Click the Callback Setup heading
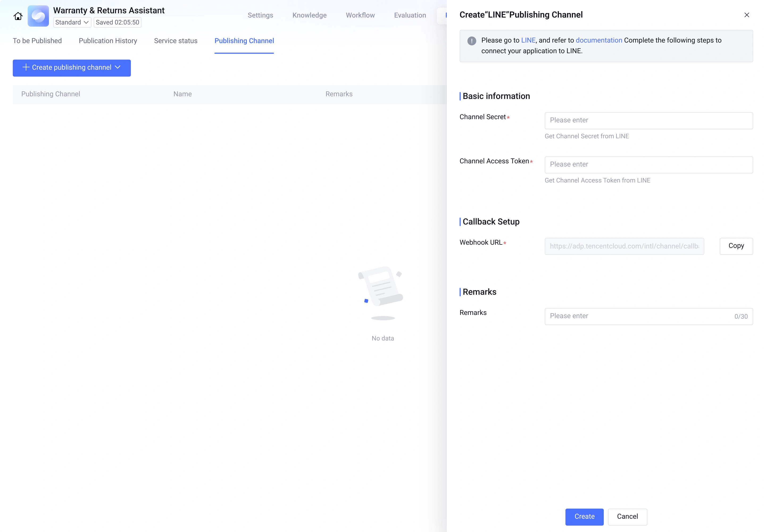Viewport: 766px width, 532px height. [x=491, y=222]
